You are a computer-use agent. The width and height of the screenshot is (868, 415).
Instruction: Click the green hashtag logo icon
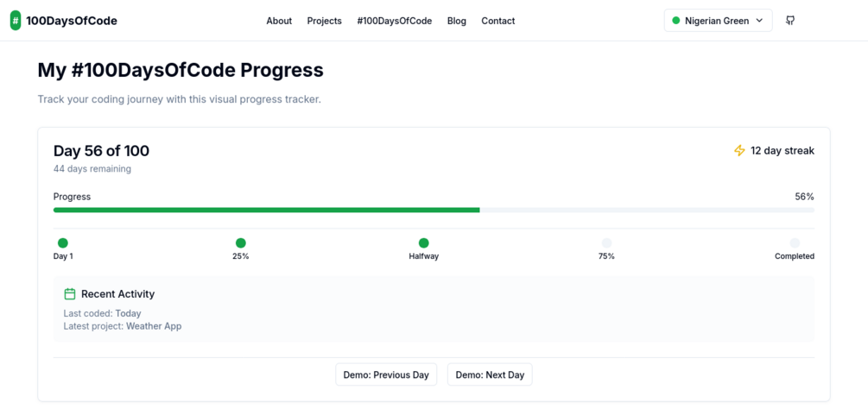point(16,21)
